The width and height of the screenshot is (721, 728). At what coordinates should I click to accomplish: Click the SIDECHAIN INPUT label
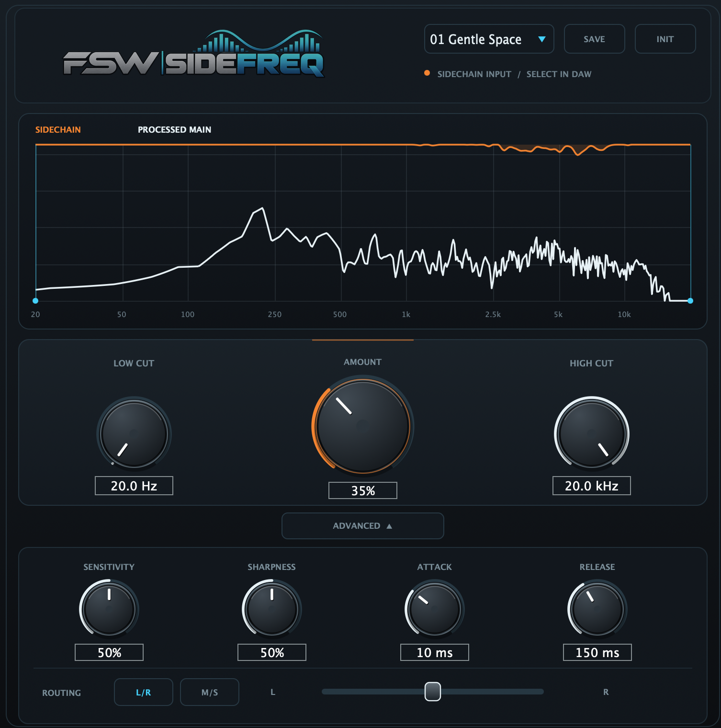[x=474, y=74]
